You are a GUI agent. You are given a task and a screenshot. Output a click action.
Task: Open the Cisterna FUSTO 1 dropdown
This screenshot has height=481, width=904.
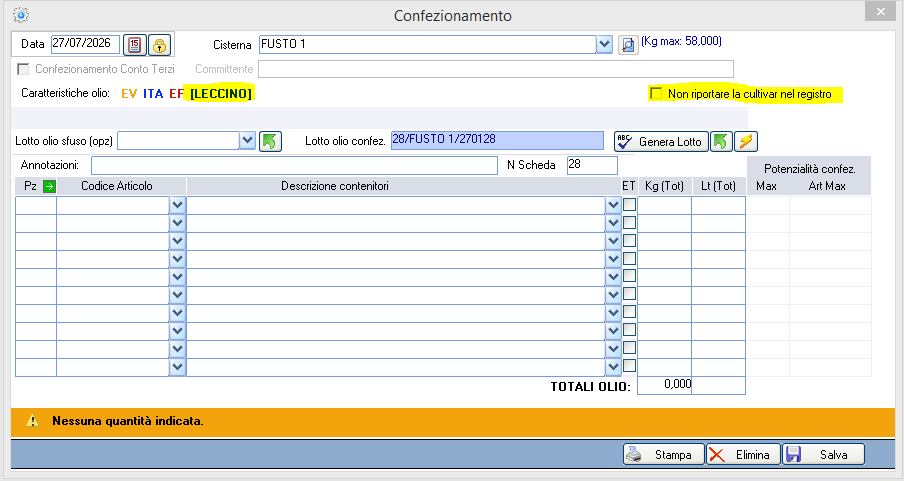pos(604,44)
